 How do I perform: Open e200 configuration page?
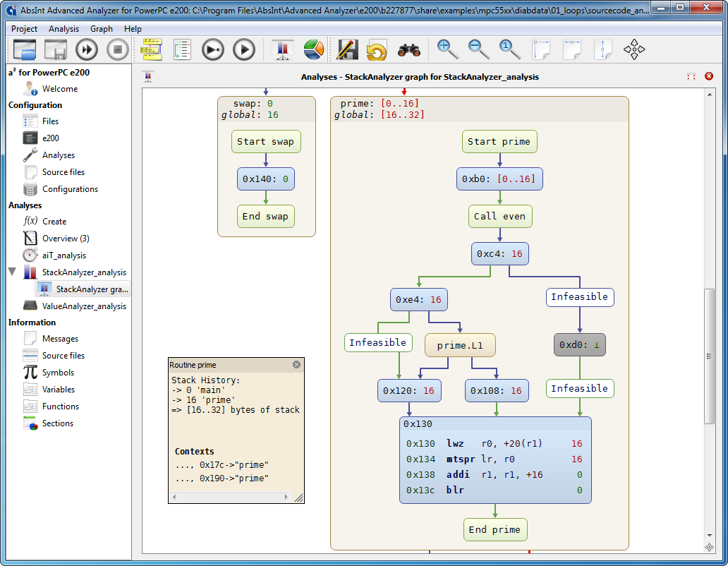point(51,138)
